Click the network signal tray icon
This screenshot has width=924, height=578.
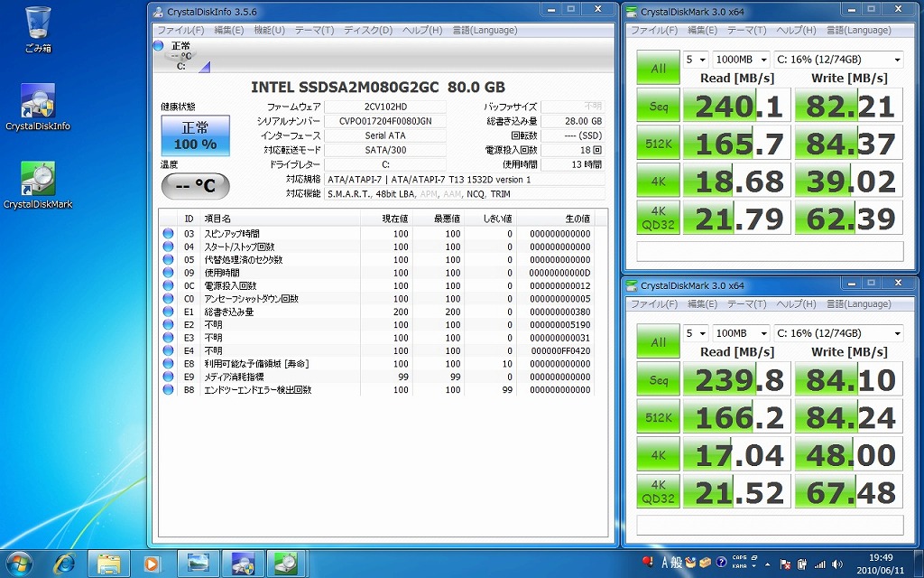click(819, 564)
